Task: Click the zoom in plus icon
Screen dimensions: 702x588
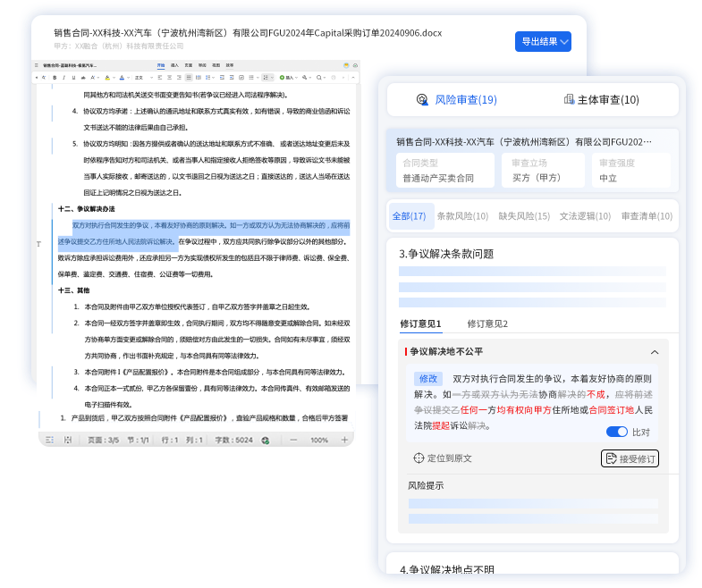Action: pos(344,441)
